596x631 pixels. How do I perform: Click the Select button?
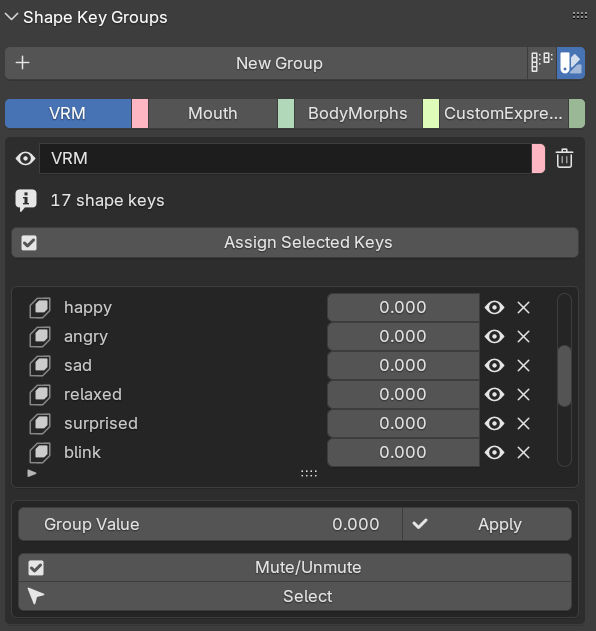295,596
